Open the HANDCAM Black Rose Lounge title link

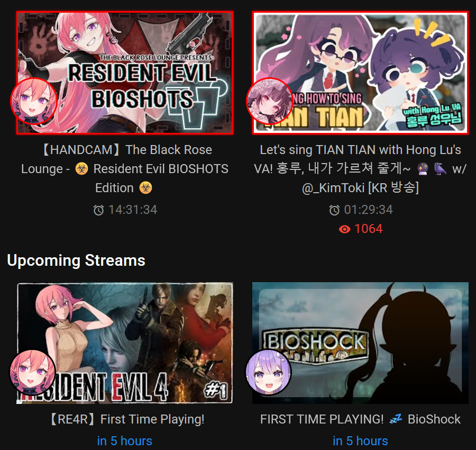[125, 169]
